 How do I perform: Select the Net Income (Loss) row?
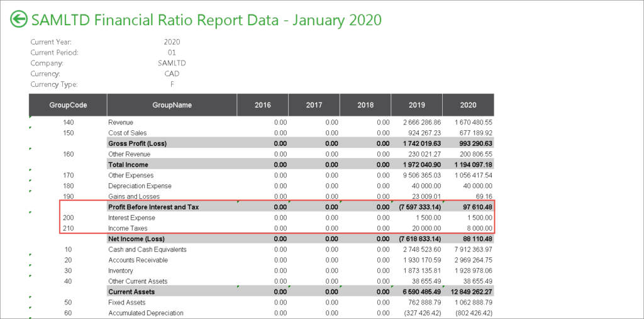(300, 239)
